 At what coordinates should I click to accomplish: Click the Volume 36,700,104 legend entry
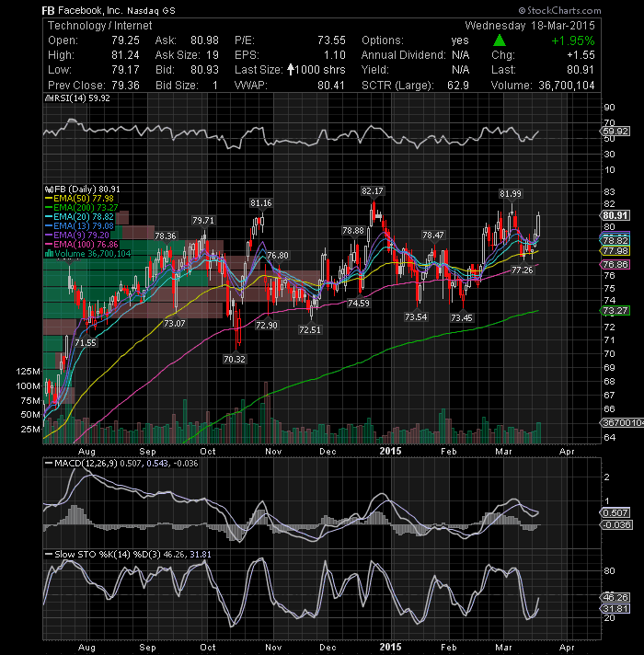[87, 254]
